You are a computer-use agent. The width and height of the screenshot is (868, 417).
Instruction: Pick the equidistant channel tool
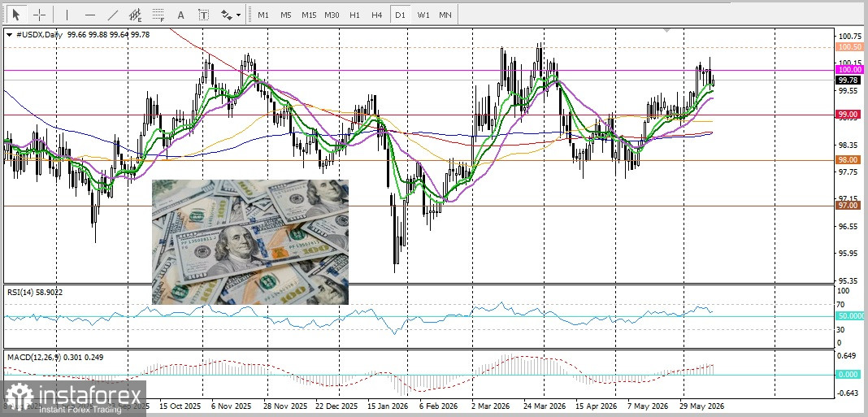135,15
